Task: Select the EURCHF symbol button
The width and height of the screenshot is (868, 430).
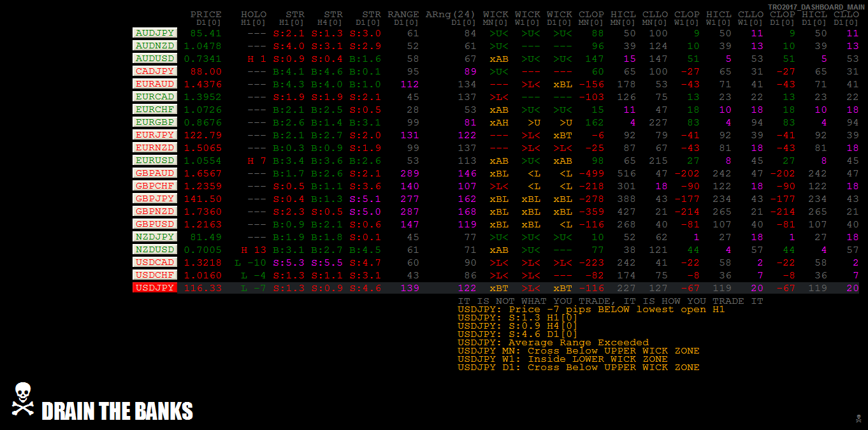Action: [155, 110]
